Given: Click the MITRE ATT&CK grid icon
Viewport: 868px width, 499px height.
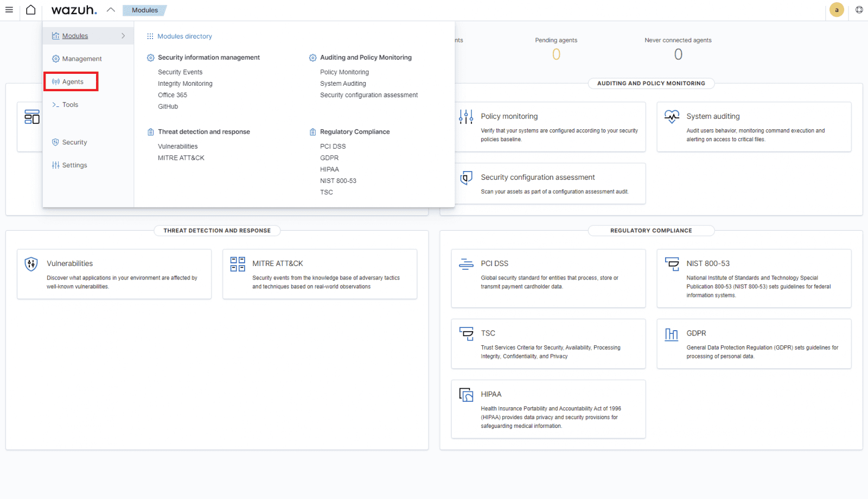Looking at the screenshot, I should coord(238,264).
